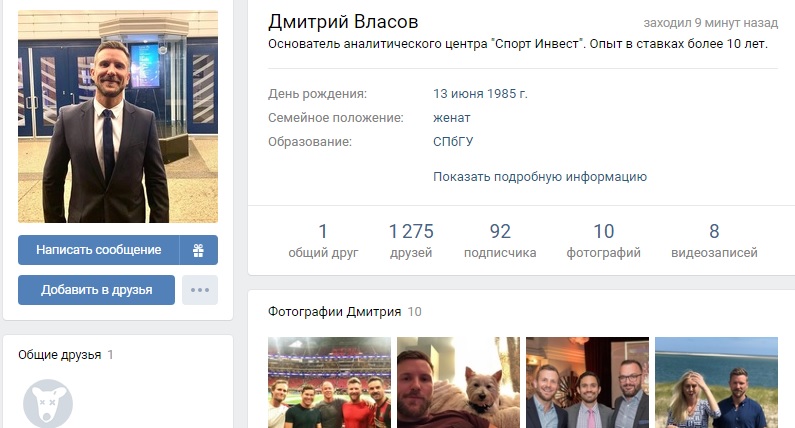This screenshot has width=795, height=428.
Task: Click Написать сообщение button
Action: [98, 249]
